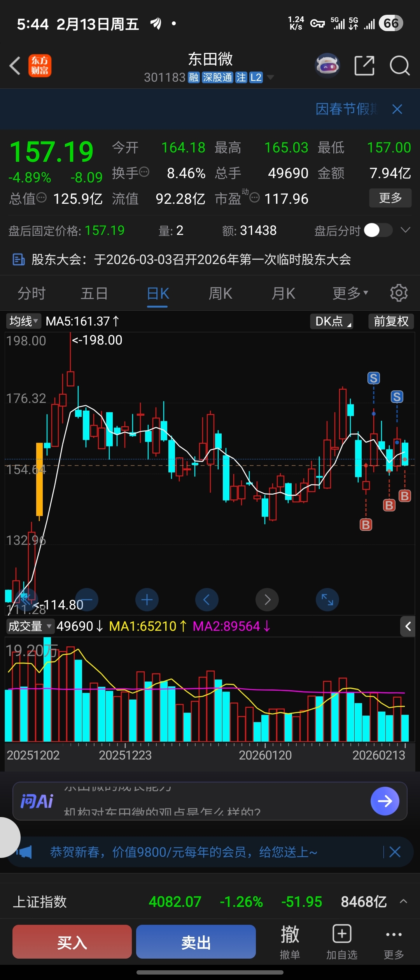Screen dimensions: 420x980
Task: Tap the 买入 buy button
Action: [x=72, y=941]
